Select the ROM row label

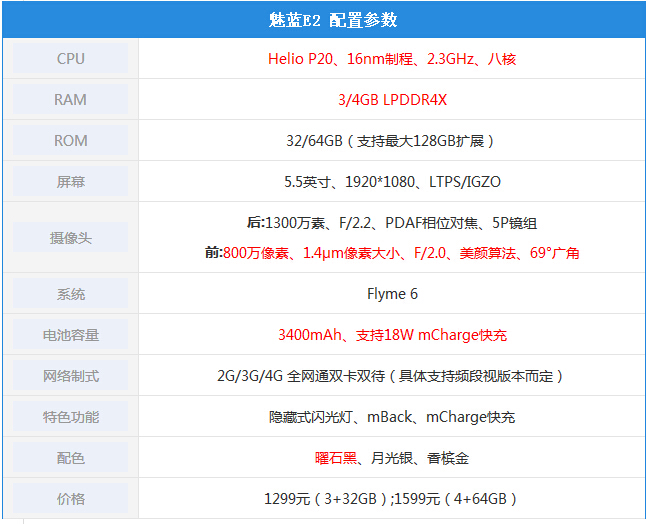(71, 141)
